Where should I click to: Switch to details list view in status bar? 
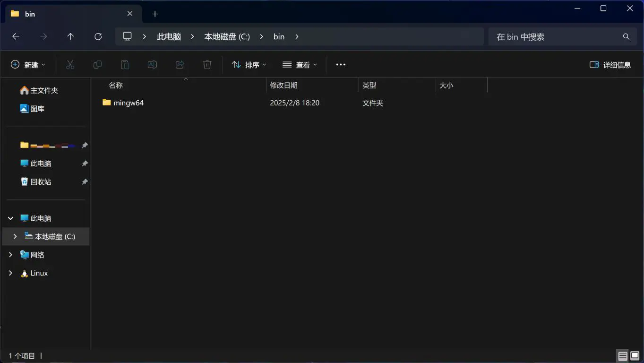[x=623, y=356]
